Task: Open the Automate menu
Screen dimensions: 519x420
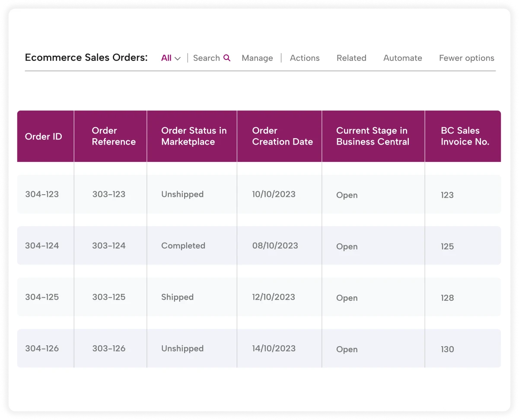Action: (x=402, y=58)
